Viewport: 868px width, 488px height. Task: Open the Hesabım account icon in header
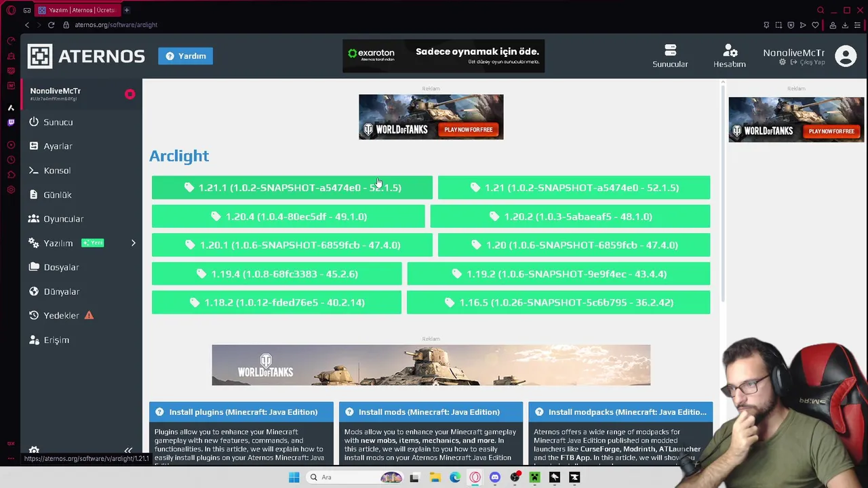[x=730, y=51]
